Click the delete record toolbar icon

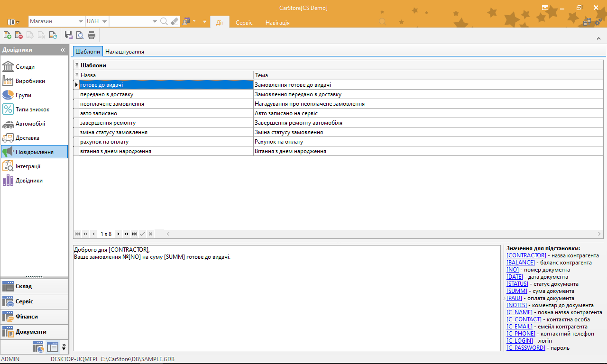18,35
